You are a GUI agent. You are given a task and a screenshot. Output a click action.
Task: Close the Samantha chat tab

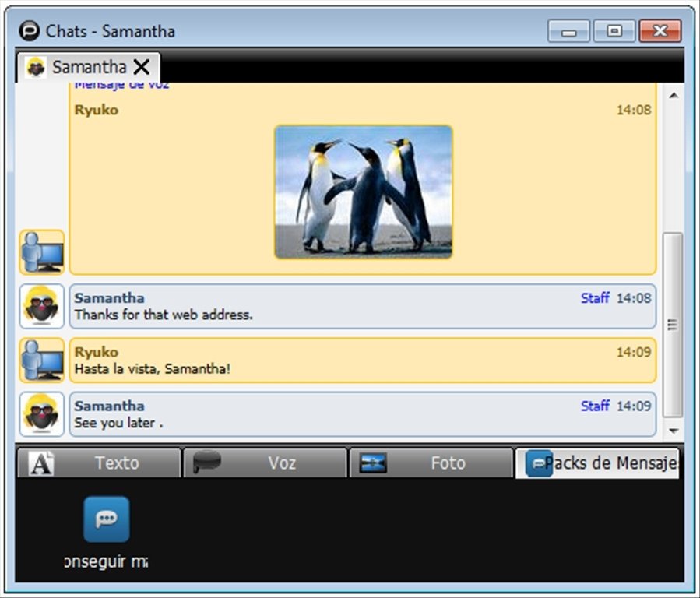[x=142, y=68]
